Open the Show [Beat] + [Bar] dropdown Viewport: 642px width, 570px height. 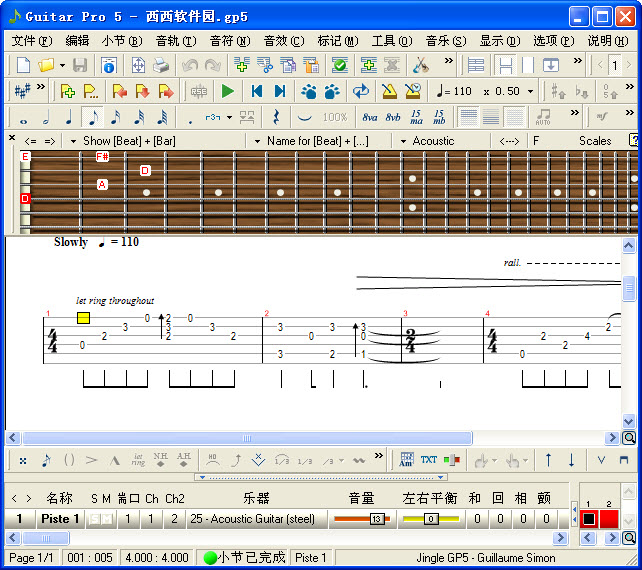pyautogui.click(x=73, y=141)
